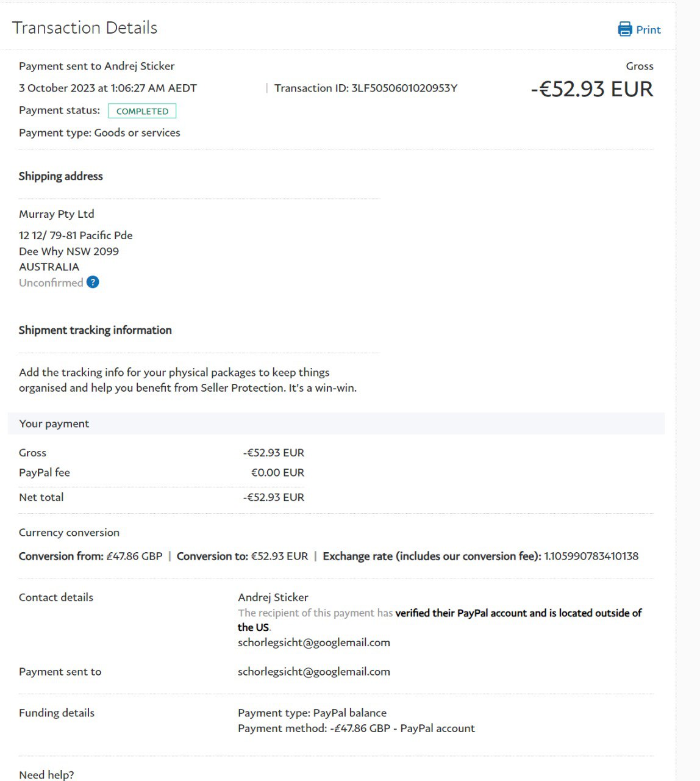
Task: Click the Net total amount
Action: click(x=273, y=497)
